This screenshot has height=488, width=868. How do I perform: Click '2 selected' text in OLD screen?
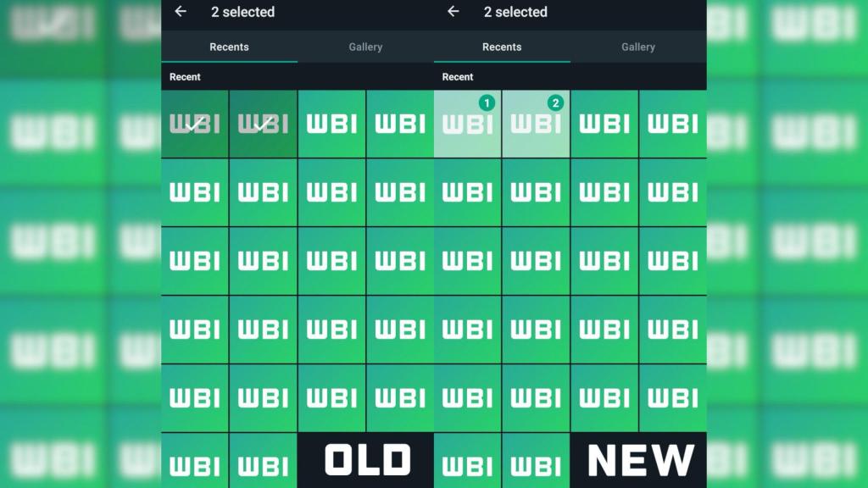coord(242,12)
